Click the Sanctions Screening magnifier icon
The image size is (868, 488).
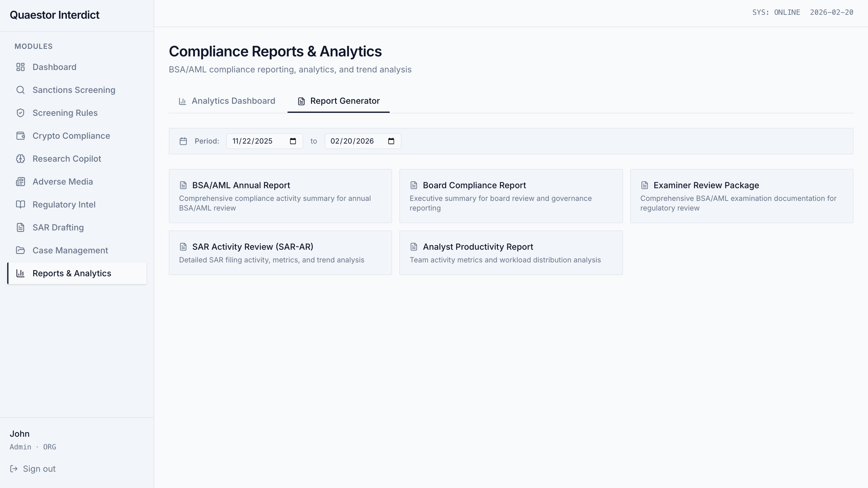point(20,90)
